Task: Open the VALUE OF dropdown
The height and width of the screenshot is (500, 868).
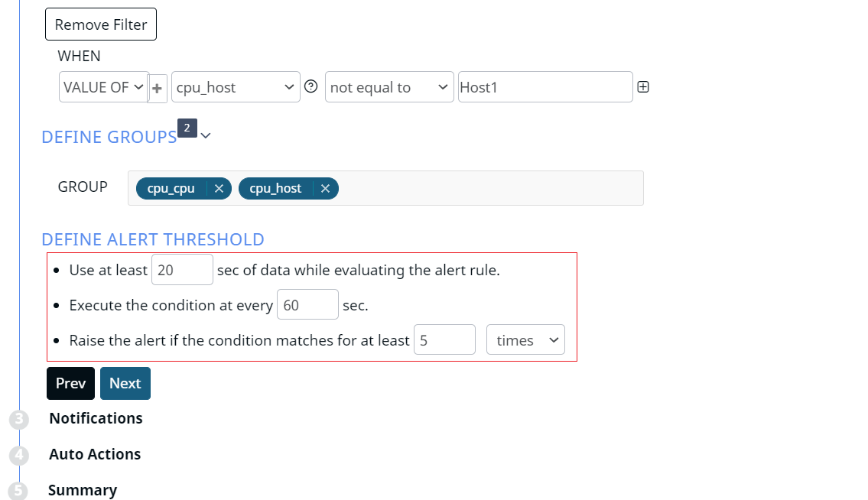Action: coord(103,87)
